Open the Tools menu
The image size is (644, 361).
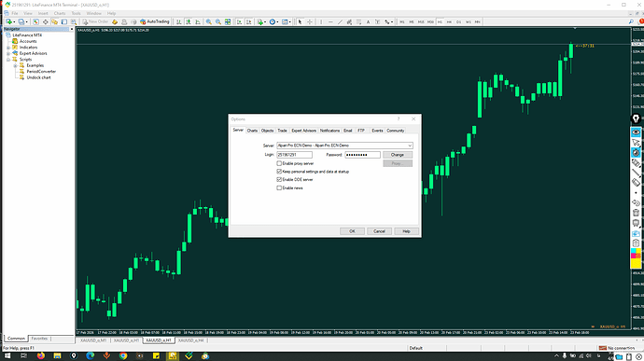(x=76, y=13)
